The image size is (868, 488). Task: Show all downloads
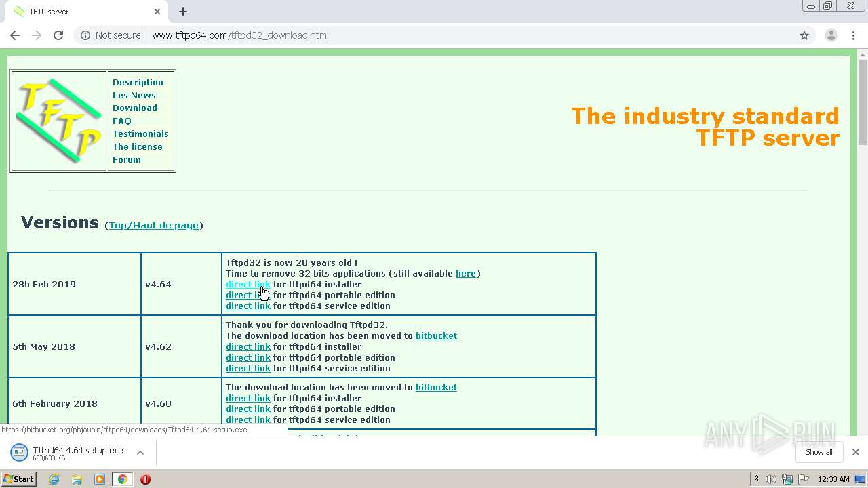[818, 452]
